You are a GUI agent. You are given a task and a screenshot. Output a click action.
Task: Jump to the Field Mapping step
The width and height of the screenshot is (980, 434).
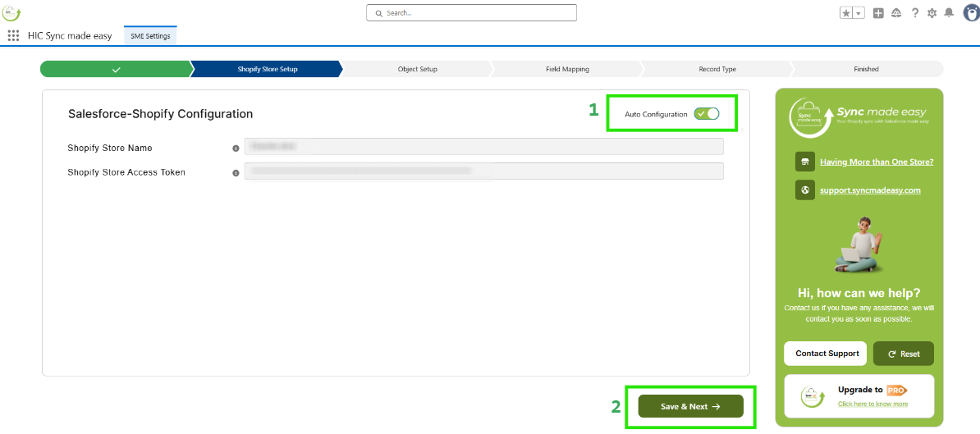[x=567, y=69]
